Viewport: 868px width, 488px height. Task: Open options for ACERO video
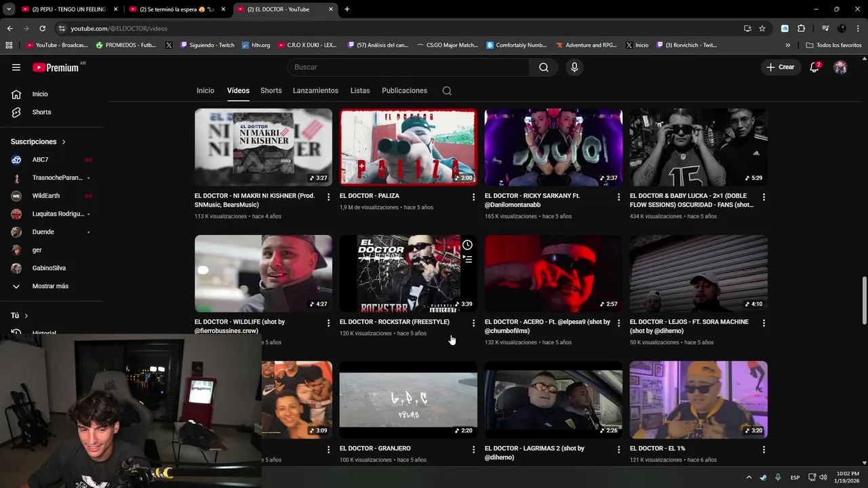(618, 323)
